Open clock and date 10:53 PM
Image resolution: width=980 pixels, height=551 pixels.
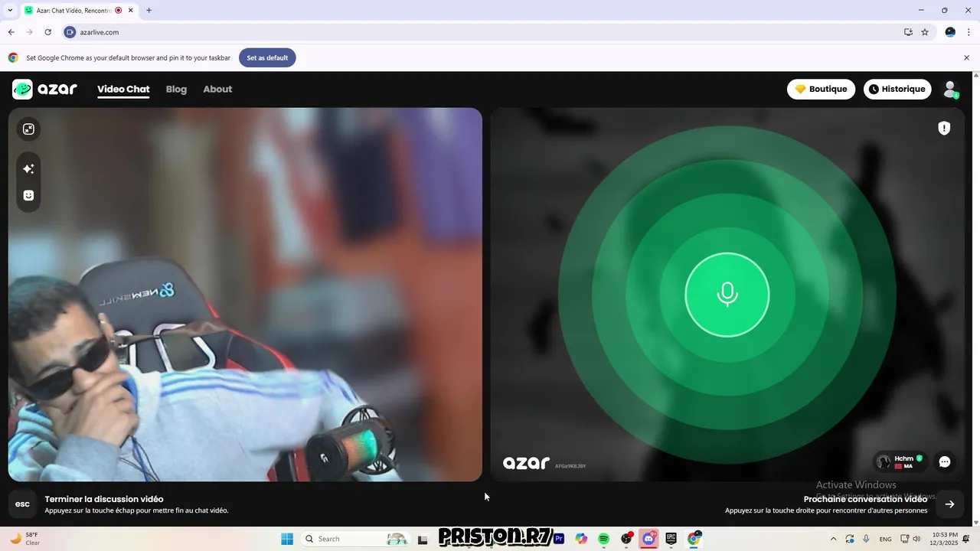click(x=946, y=539)
